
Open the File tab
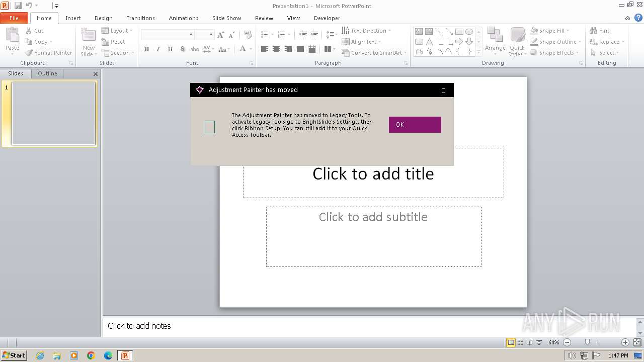point(14,18)
